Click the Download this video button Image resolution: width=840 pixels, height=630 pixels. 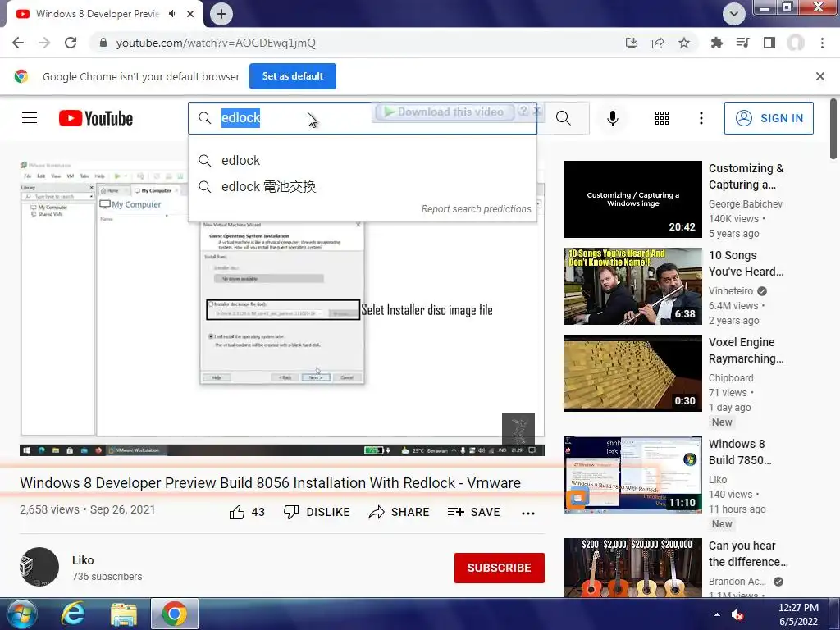click(x=445, y=112)
